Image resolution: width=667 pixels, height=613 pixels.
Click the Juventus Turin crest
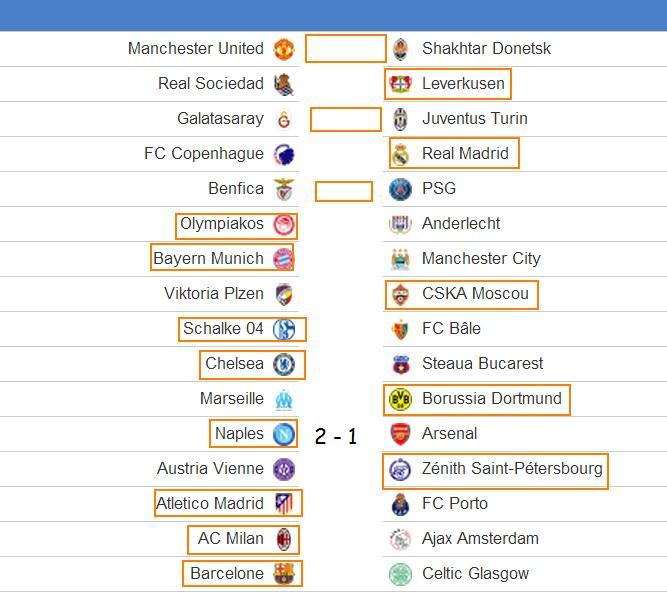coord(400,119)
